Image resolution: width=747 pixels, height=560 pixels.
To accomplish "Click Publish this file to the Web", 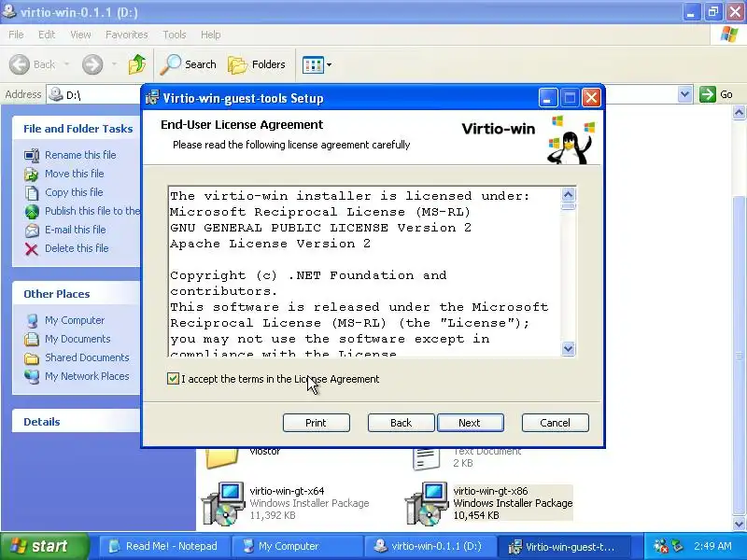I will click(x=92, y=211).
